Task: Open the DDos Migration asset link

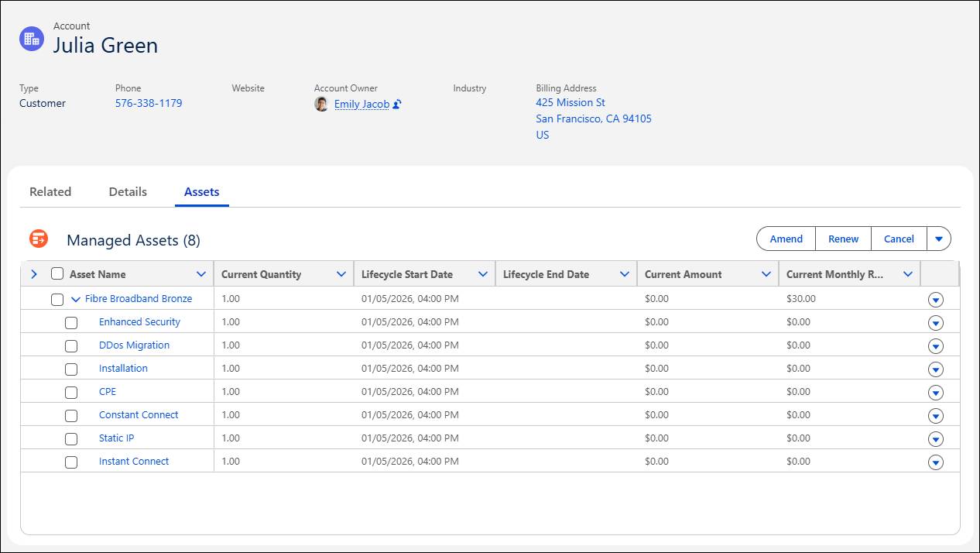Action: coord(134,345)
